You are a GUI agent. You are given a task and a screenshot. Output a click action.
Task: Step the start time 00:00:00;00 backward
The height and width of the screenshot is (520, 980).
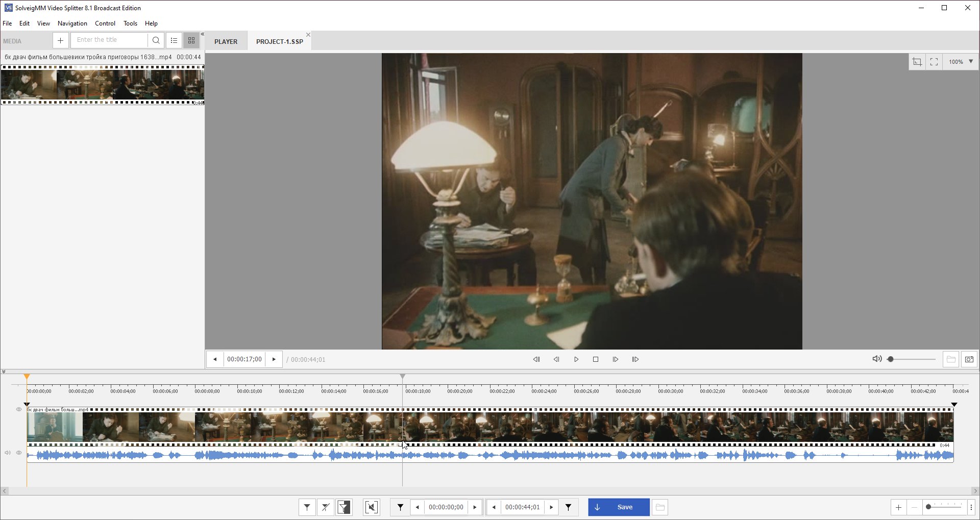[418, 507]
